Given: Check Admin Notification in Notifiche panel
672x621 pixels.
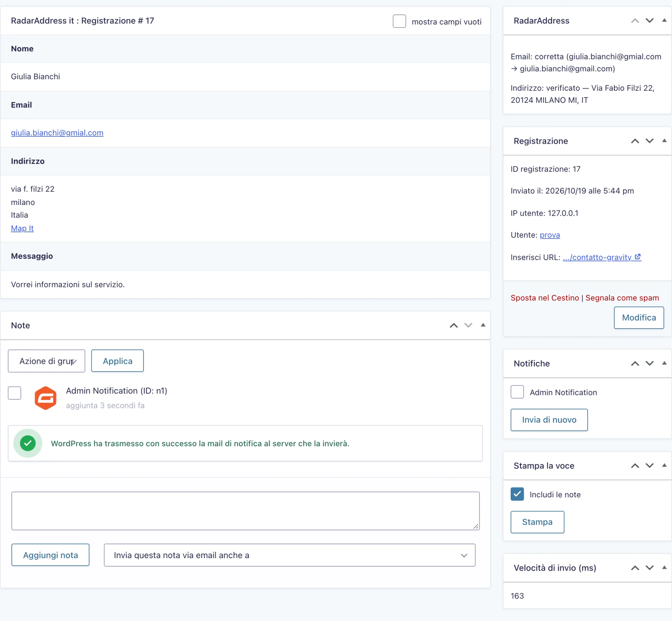Looking at the screenshot, I should click(x=517, y=392).
